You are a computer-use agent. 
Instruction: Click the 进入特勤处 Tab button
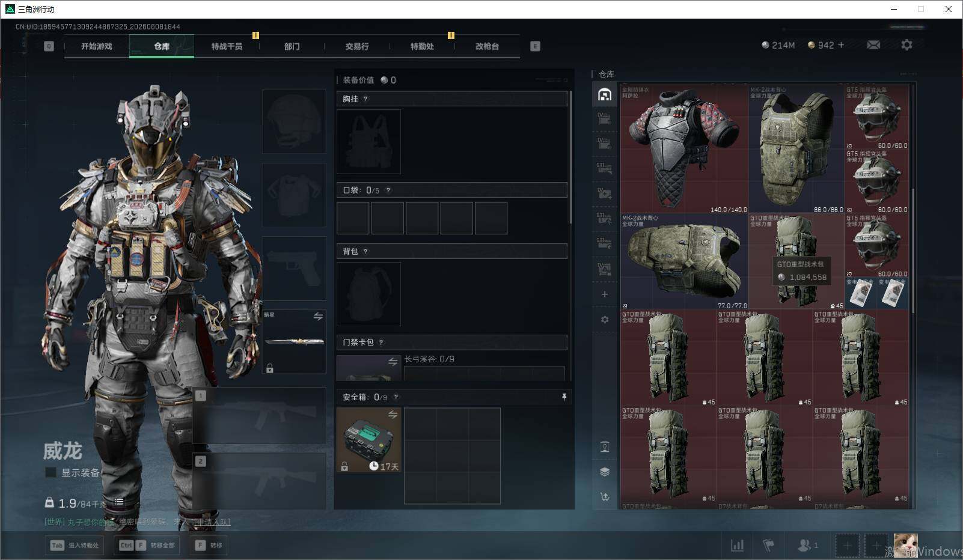74,546
